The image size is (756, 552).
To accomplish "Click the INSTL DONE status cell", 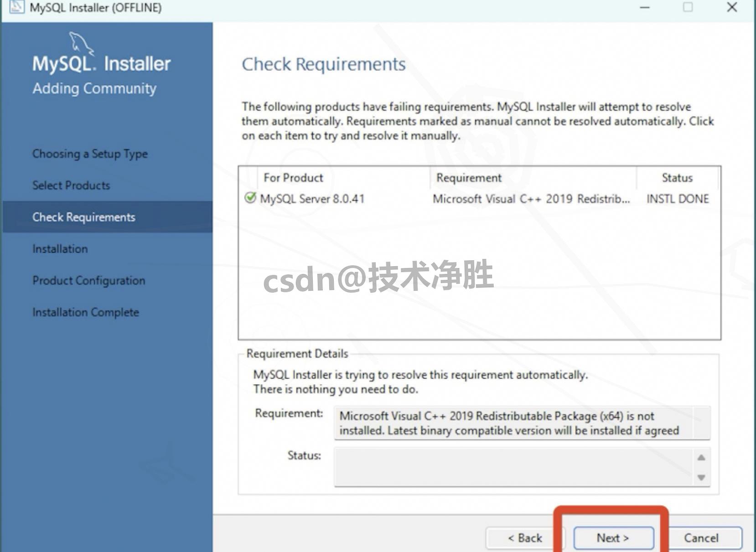I will pyautogui.click(x=678, y=199).
